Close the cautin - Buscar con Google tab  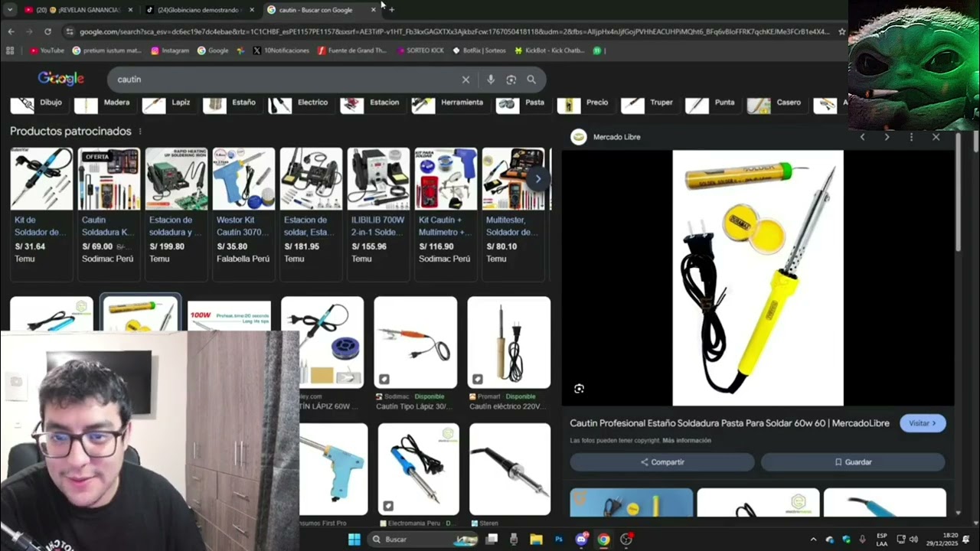pos(374,10)
